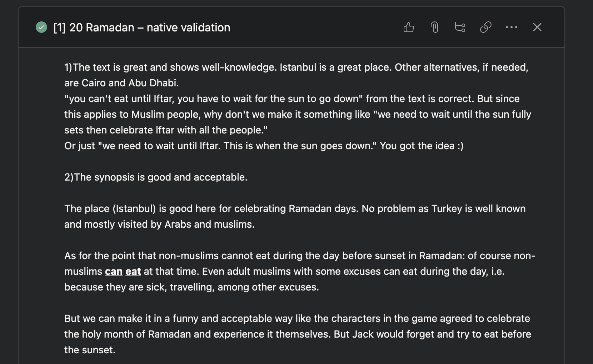Click the line 'are Cairo and Abu Dhabi.'

point(121,83)
